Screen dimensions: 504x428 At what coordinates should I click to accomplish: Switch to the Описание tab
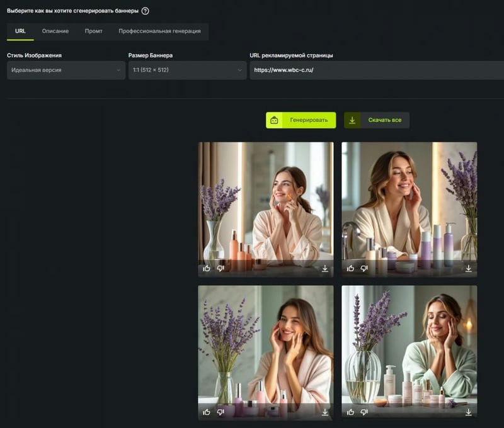pyautogui.click(x=55, y=31)
